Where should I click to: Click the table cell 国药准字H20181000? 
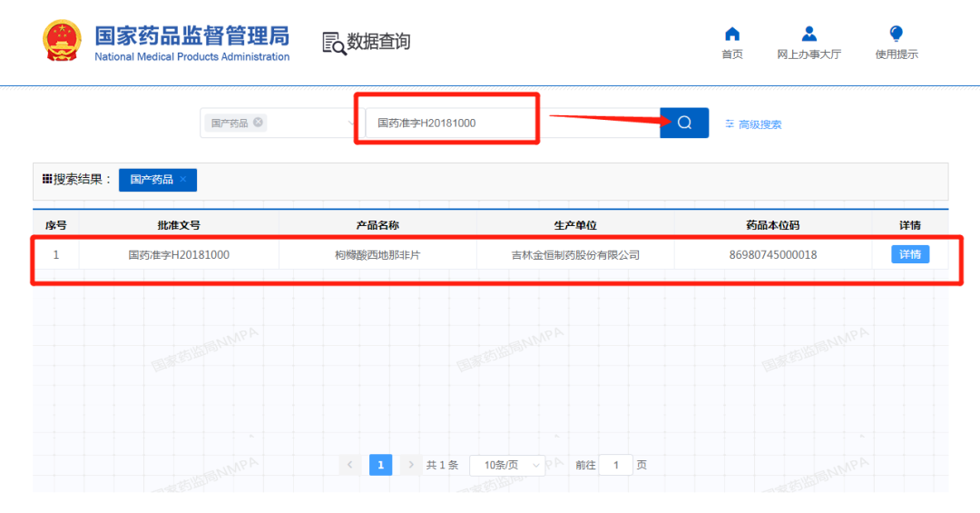[179, 254]
